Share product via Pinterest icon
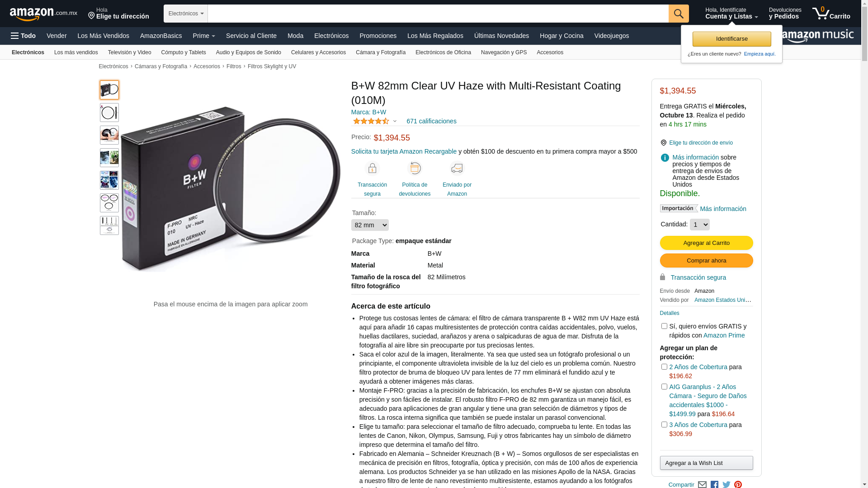 pos(738,484)
